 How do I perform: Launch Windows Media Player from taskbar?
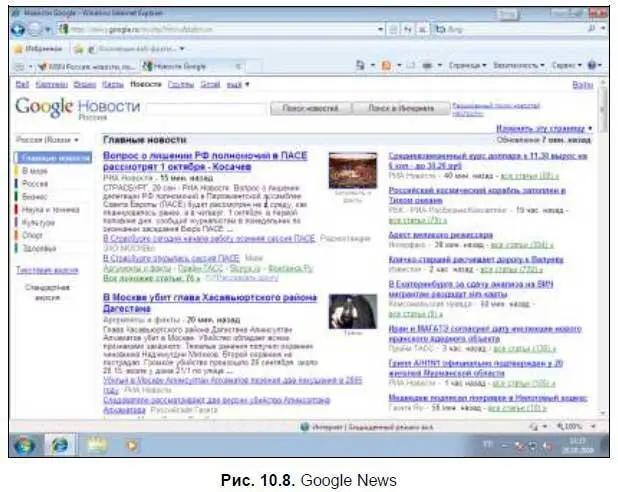click(x=131, y=445)
